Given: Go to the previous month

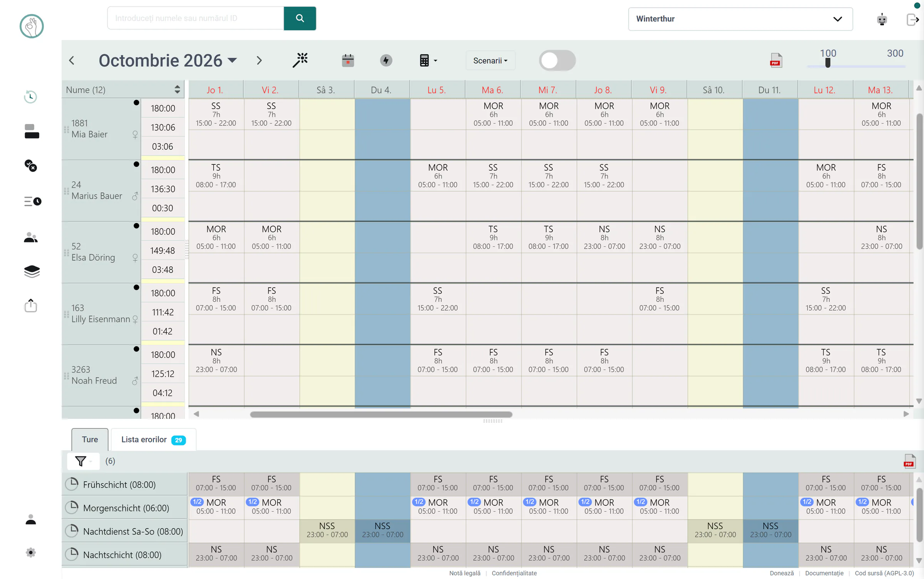Looking at the screenshot, I should tap(72, 60).
